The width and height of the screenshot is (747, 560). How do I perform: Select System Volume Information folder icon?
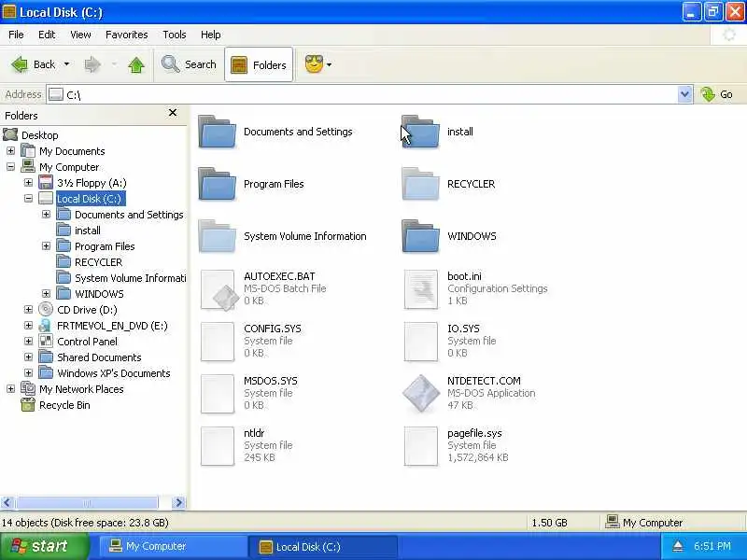tap(218, 236)
